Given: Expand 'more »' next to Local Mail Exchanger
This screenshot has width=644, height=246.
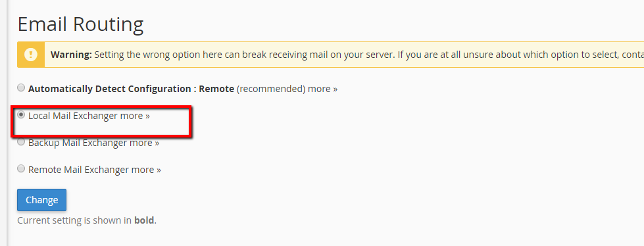Looking at the screenshot, I should (x=135, y=116).
